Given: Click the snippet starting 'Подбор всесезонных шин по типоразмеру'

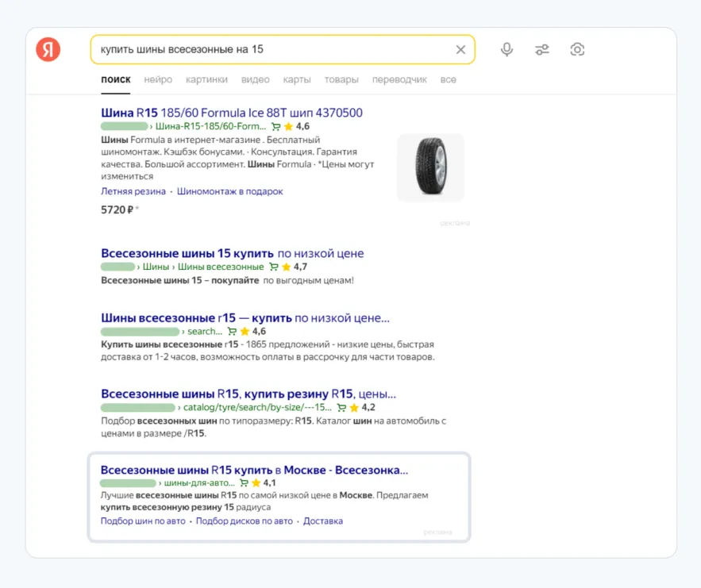Looking at the screenshot, I should (274, 427).
